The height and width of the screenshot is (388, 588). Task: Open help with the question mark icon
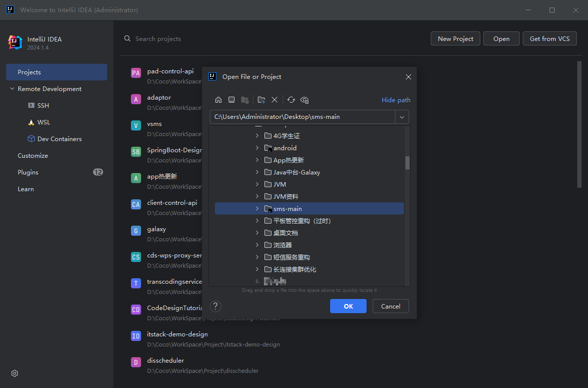pyautogui.click(x=215, y=306)
